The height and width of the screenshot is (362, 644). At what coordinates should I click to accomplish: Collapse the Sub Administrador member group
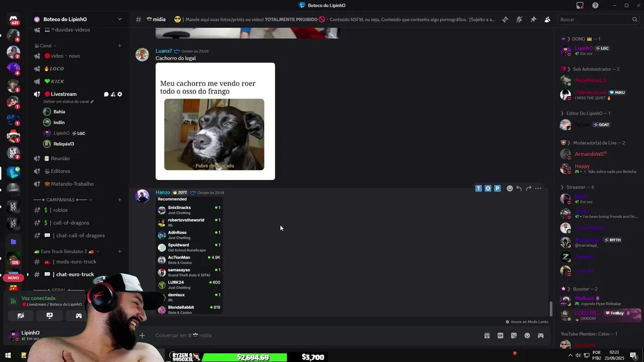click(x=590, y=69)
